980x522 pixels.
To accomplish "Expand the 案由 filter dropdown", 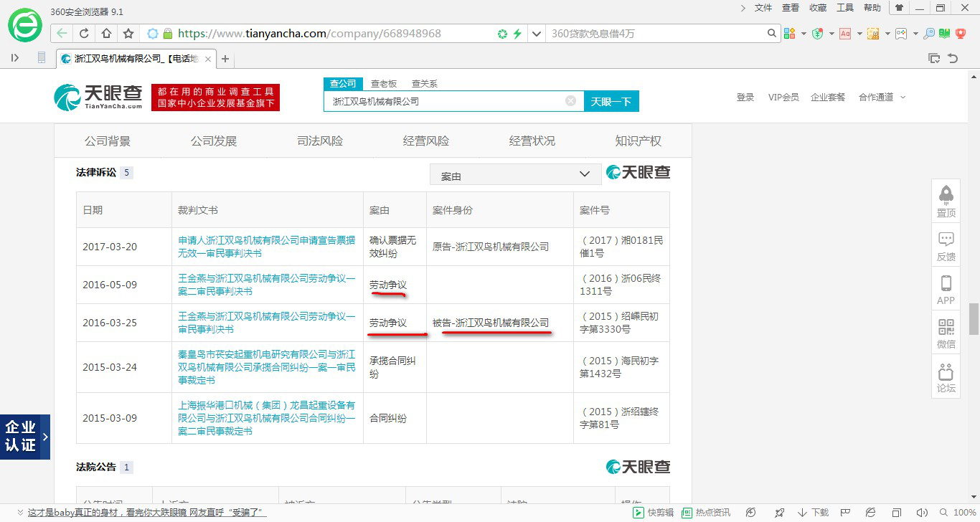I will tap(515, 175).
